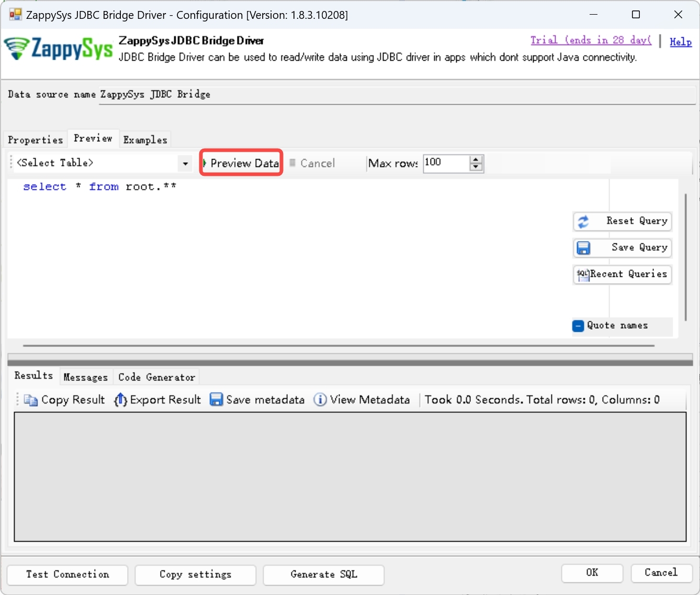Click the Save metadata disk icon
Viewport: 700px width, 595px height.
(x=216, y=400)
